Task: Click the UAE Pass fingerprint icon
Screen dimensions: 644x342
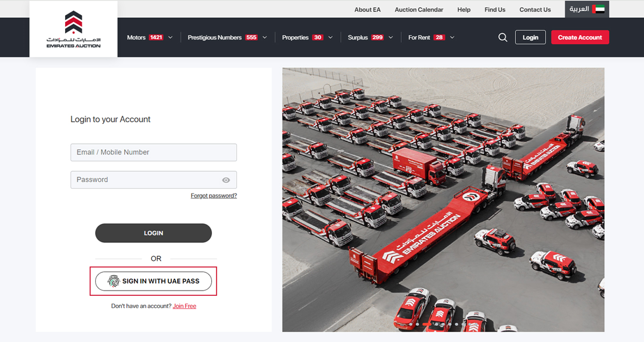Action: click(115, 281)
